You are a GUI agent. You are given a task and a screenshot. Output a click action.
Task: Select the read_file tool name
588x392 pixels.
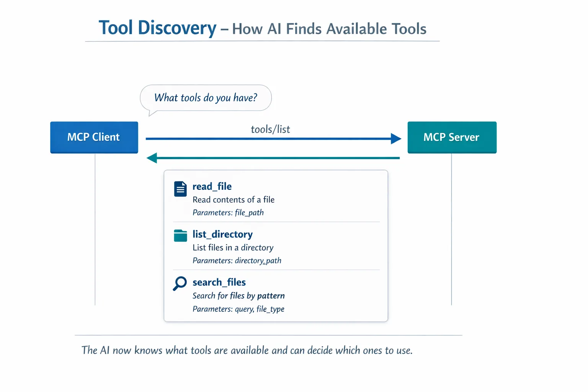(212, 186)
